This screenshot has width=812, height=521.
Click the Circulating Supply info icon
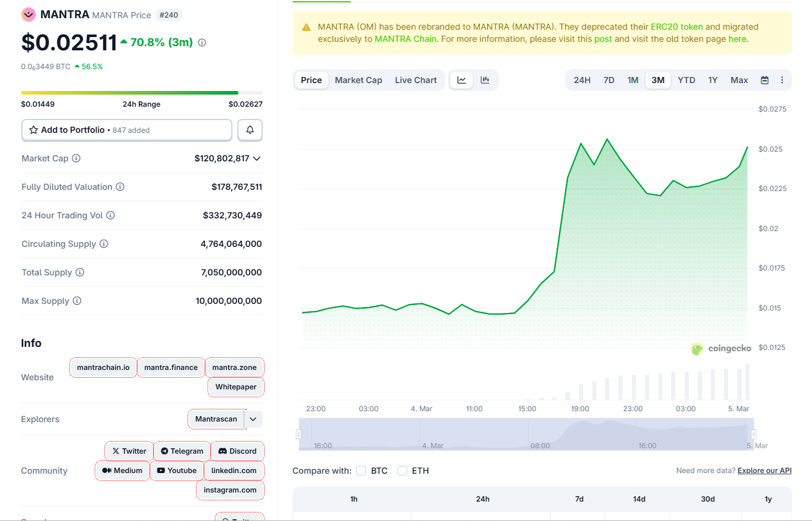tap(103, 244)
